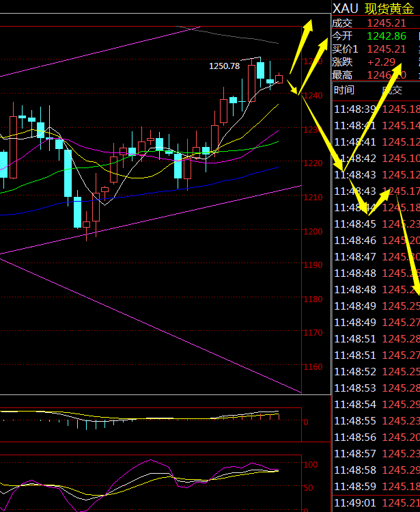
Task: Select the tick row at 11:48:45
Action: pyautogui.click(x=376, y=224)
